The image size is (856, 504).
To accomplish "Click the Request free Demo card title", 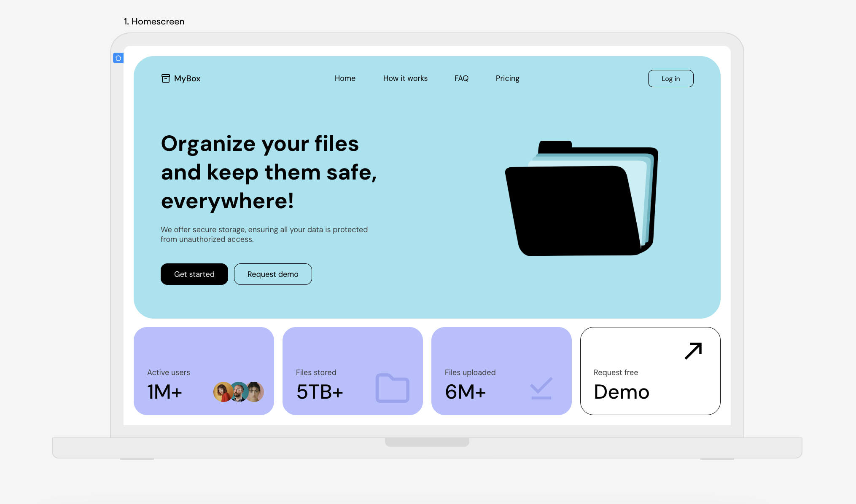I will click(x=621, y=392).
